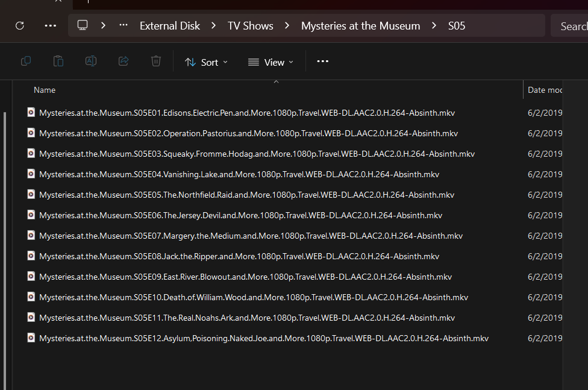
Task: Sort by the Date modified column header
Action: tap(545, 90)
